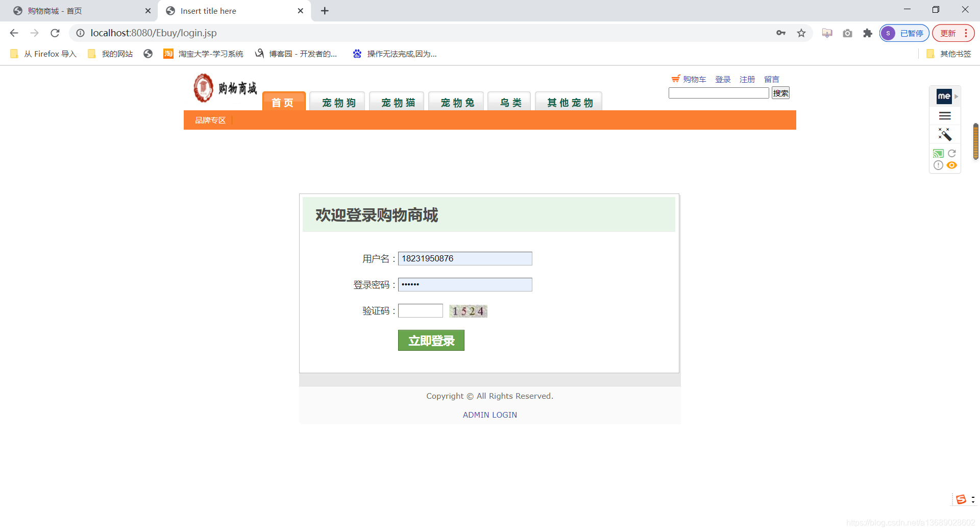Image resolution: width=980 pixels, height=532 pixels.
Task: Select the 宠物狗 navigation tab
Action: pos(337,102)
